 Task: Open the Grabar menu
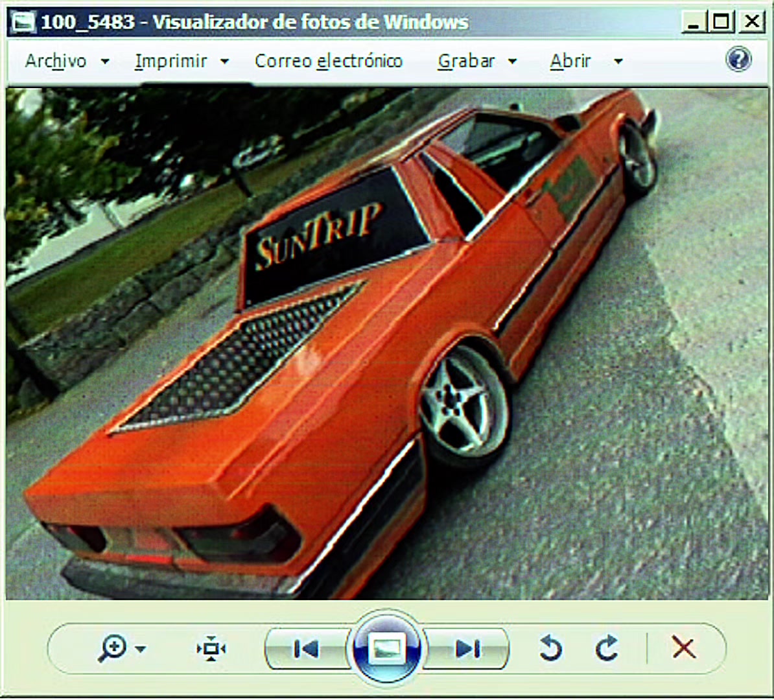pyautogui.click(x=465, y=61)
